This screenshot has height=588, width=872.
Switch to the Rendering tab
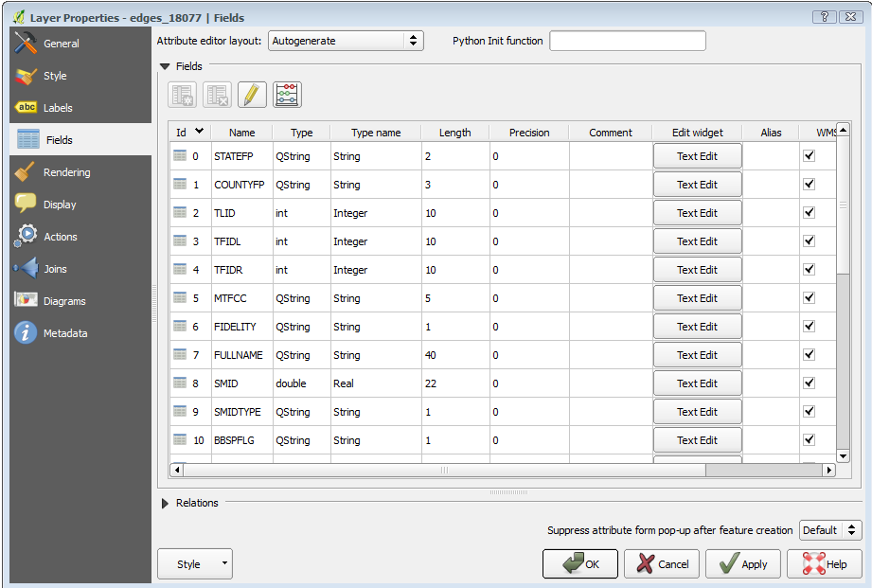point(66,172)
